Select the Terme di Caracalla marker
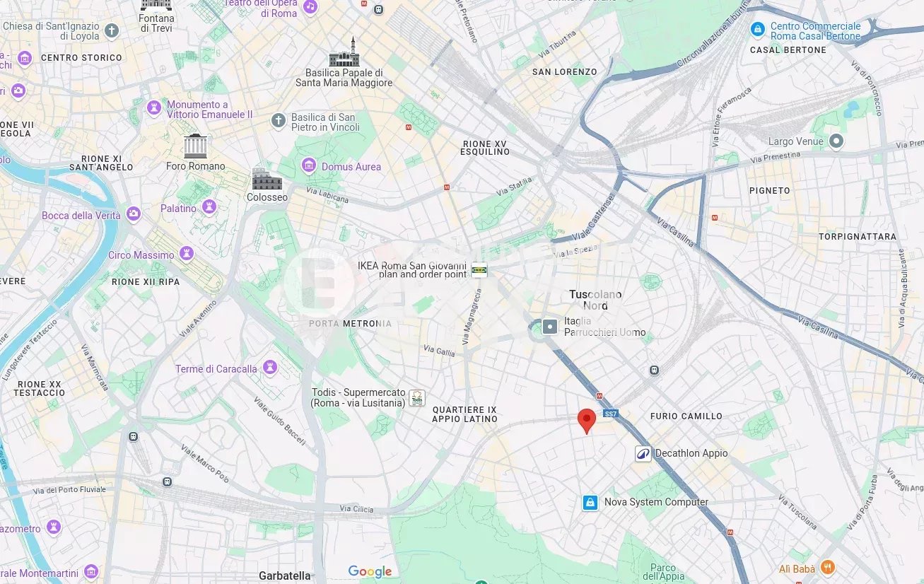Screen dimensions: 924x584 coord(269,368)
